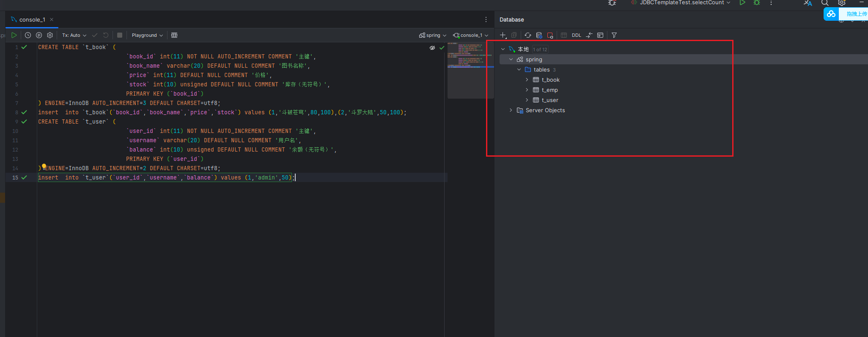Click the circled P parameters icon
This screenshot has height=337, width=868.
click(39, 35)
